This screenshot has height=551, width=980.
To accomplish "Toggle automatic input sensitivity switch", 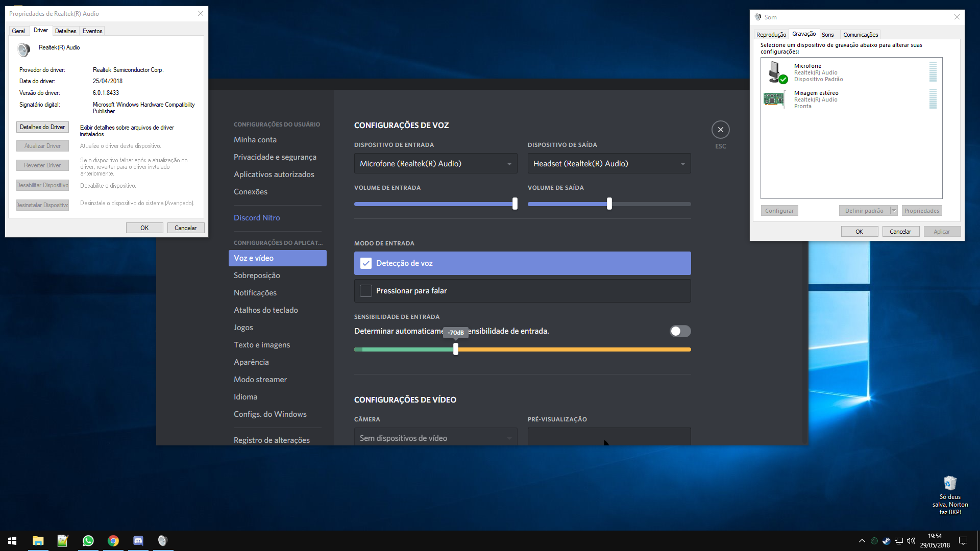I will click(x=680, y=331).
